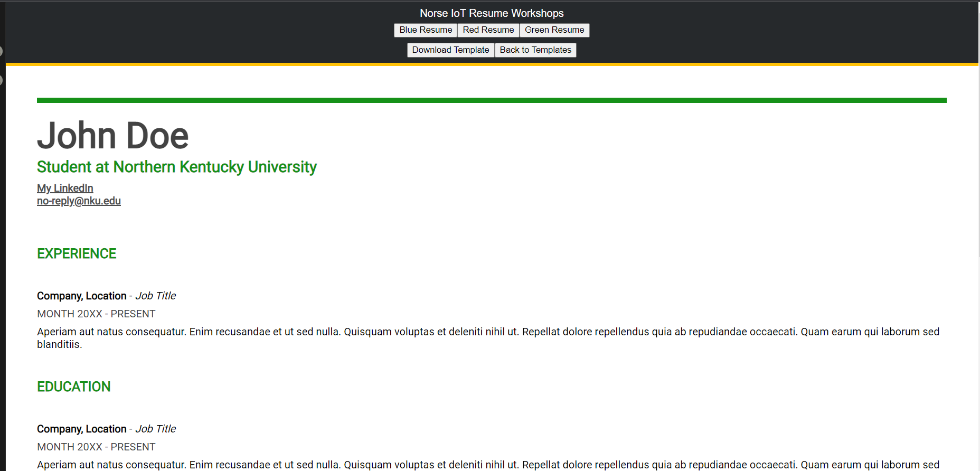980x471 pixels.
Task: Click Company, Location under Experience
Action: pyautogui.click(x=81, y=296)
